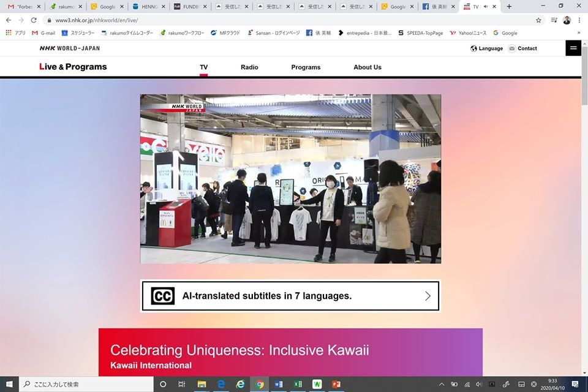The height and width of the screenshot is (392, 588).
Task: Open the media control icon in Chrome toolbar
Action: pyautogui.click(x=554, y=20)
